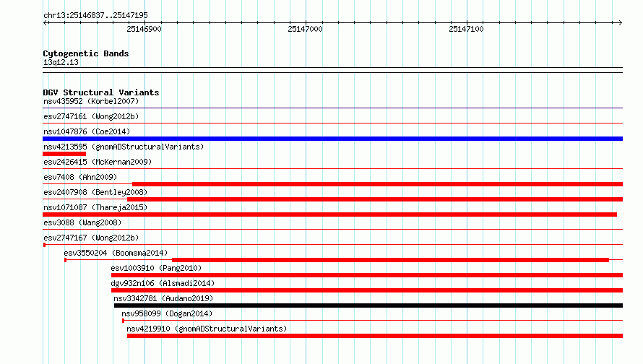
Task: Select esv3550204 (Boomsma2014) label
Action: [116, 253]
